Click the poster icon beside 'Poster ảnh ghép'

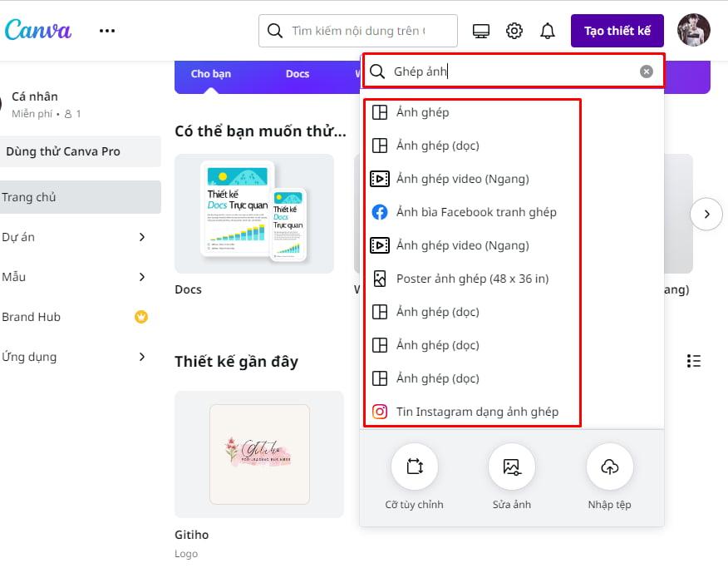point(380,279)
